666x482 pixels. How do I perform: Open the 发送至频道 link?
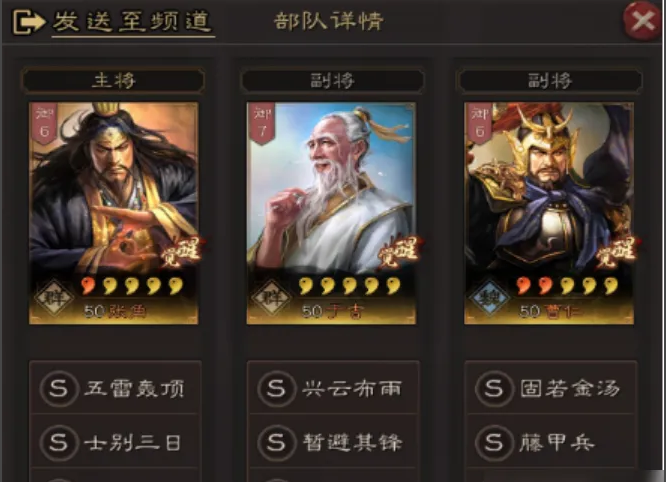(x=133, y=22)
